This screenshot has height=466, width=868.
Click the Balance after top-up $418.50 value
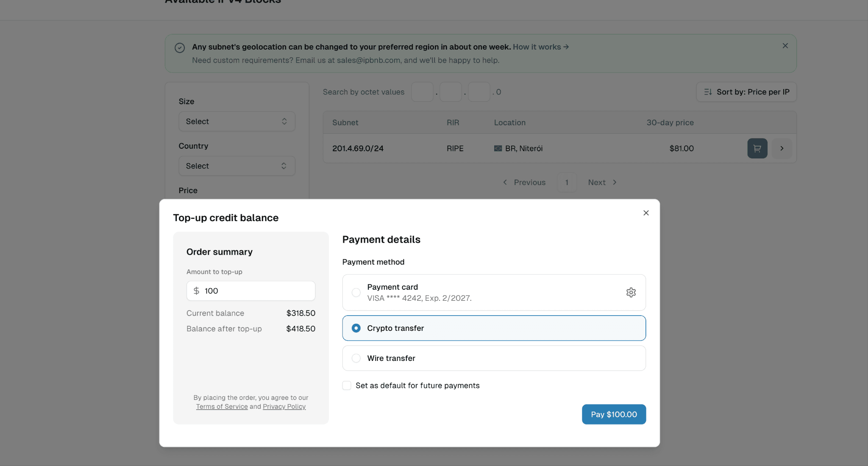pos(300,328)
